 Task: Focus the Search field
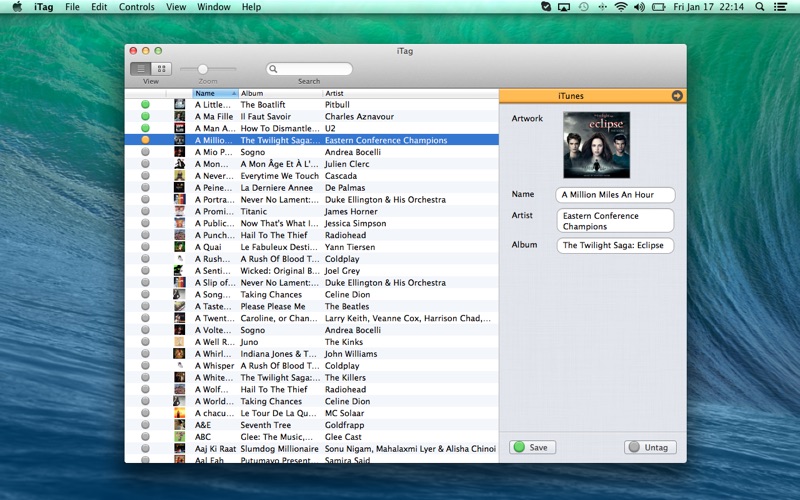coord(309,69)
